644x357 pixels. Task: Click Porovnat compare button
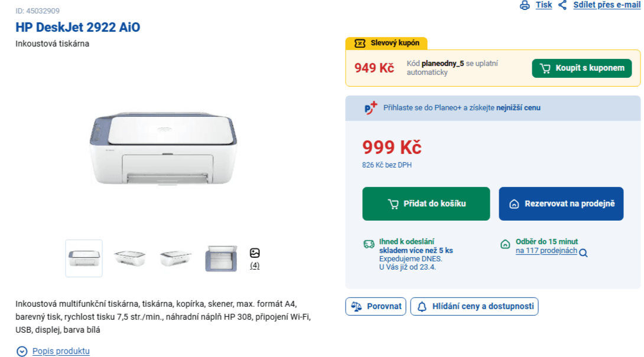376,306
